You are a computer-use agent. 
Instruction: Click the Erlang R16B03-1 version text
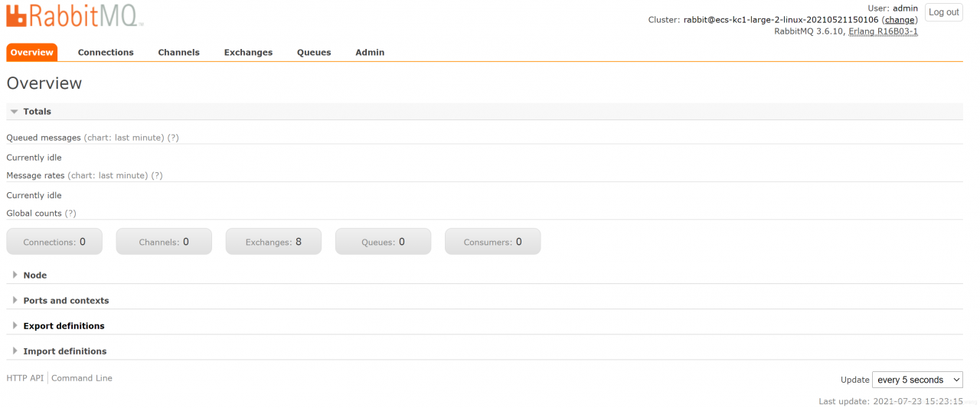click(884, 31)
